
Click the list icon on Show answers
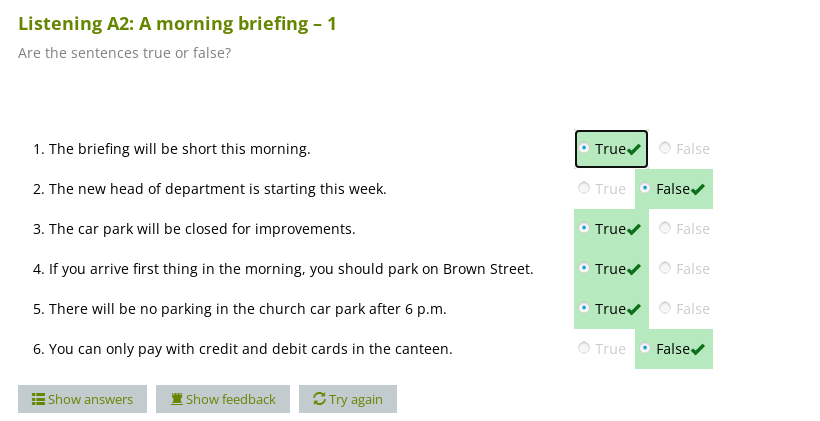point(39,399)
